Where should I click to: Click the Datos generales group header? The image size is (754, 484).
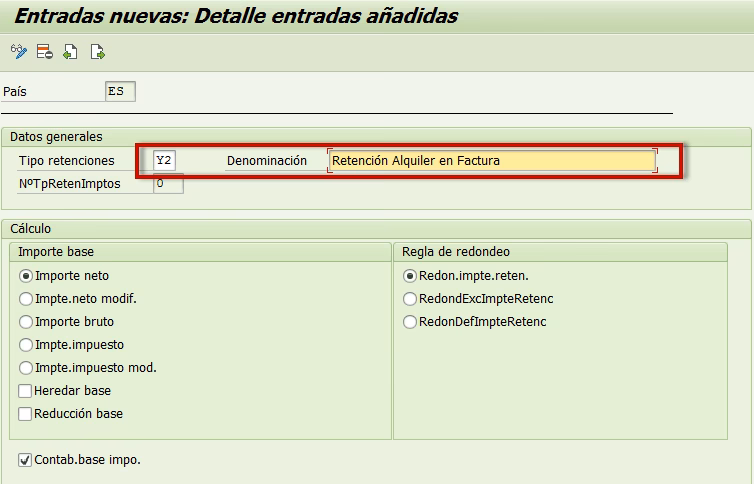click(56, 137)
